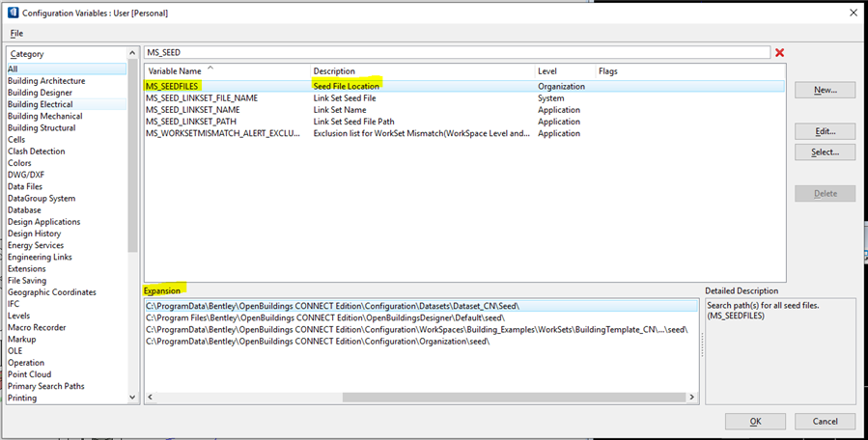
Task: Click the application icon in title bar
Action: (x=13, y=13)
